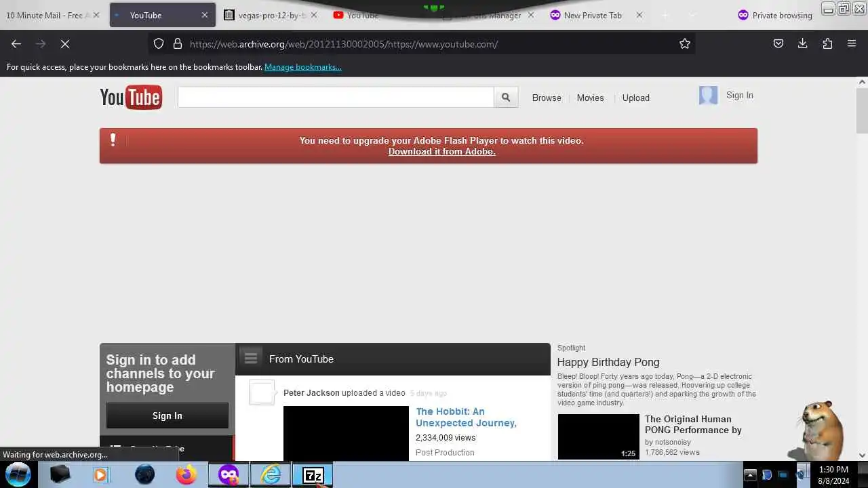
Task: Click the PONG video thumbnail marked 1:25
Action: click(x=599, y=437)
